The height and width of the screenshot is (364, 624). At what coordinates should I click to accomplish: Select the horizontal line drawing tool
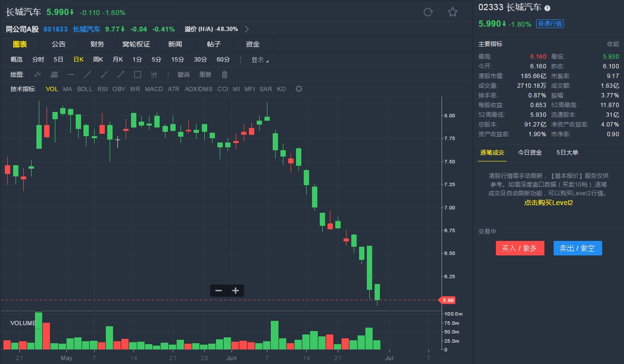coord(71,75)
